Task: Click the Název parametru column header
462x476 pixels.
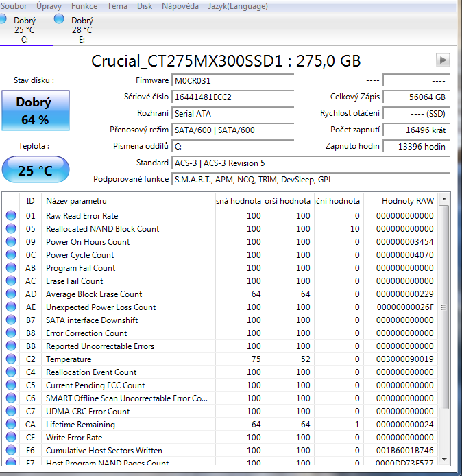Action: pyautogui.click(x=128, y=201)
